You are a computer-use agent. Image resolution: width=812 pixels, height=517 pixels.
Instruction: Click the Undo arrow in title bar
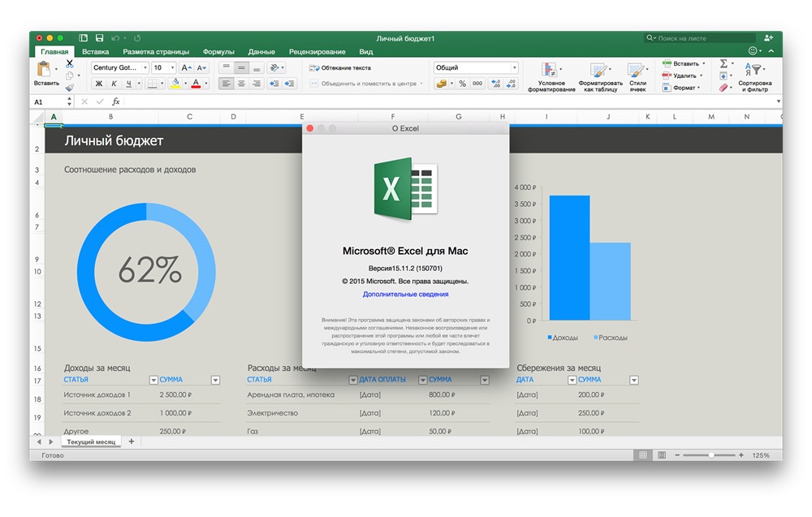point(114,38)
